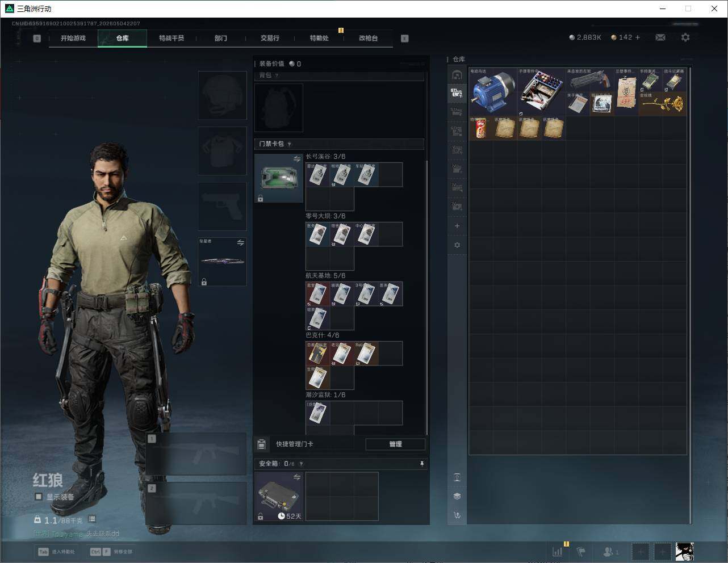Select first keycard under 零号大坝
Viewport: 728px width, 563px height.
318,234
